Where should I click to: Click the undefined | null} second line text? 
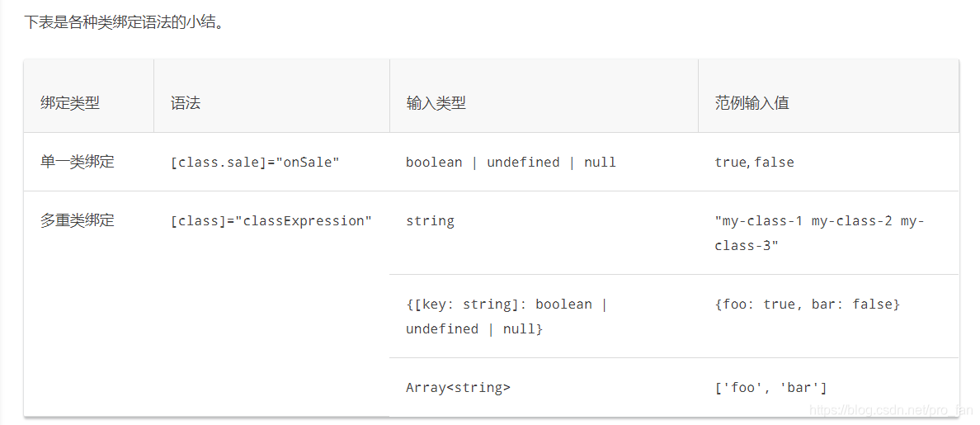pos(474,328)
